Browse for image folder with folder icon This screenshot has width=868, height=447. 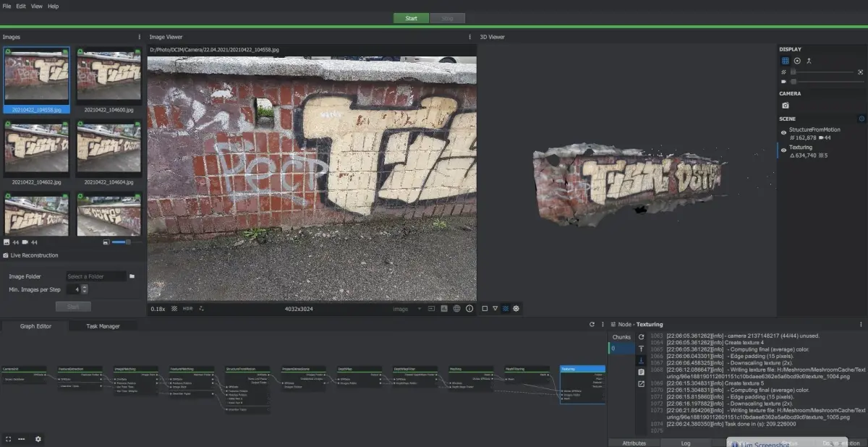132,276
